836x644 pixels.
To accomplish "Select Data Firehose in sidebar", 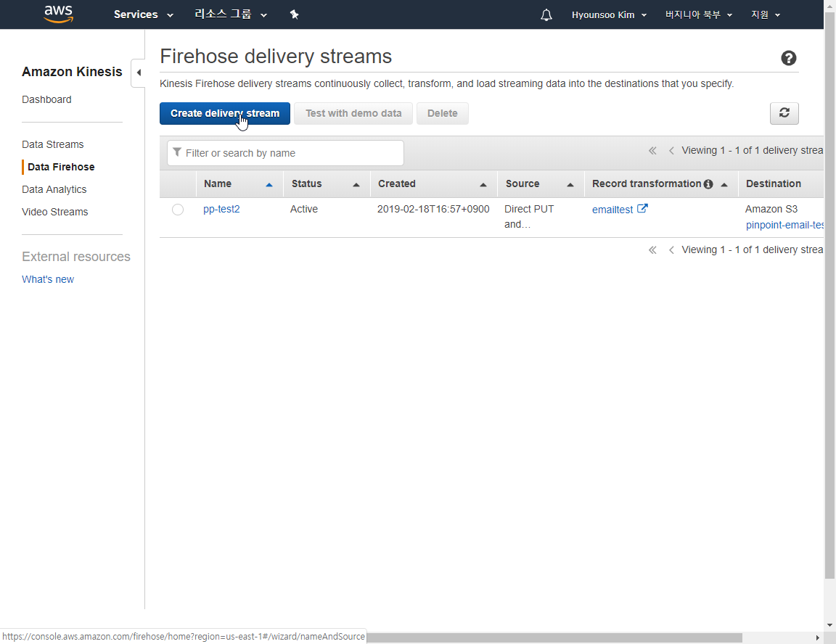I will point(61,167).
